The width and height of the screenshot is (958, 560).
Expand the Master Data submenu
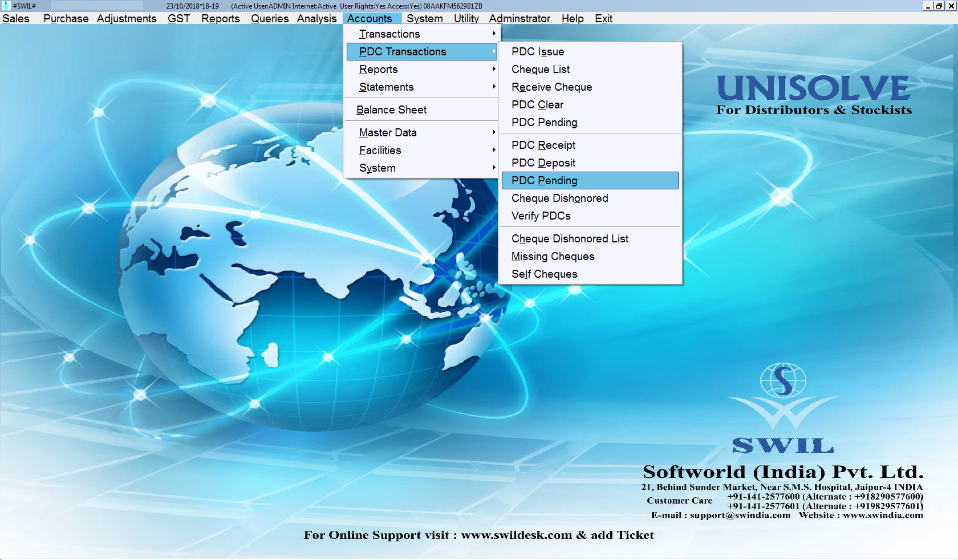pos(422,133)
